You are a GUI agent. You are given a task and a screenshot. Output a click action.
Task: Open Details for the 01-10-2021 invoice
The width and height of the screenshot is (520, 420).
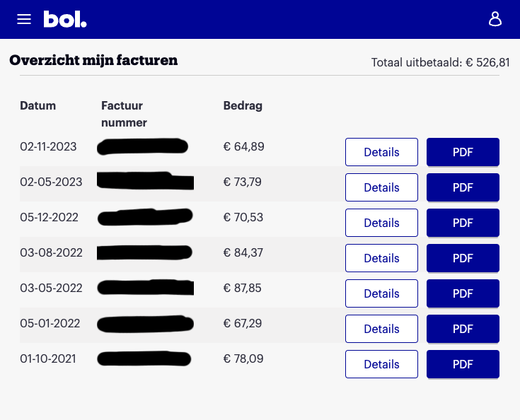(381, 364)
